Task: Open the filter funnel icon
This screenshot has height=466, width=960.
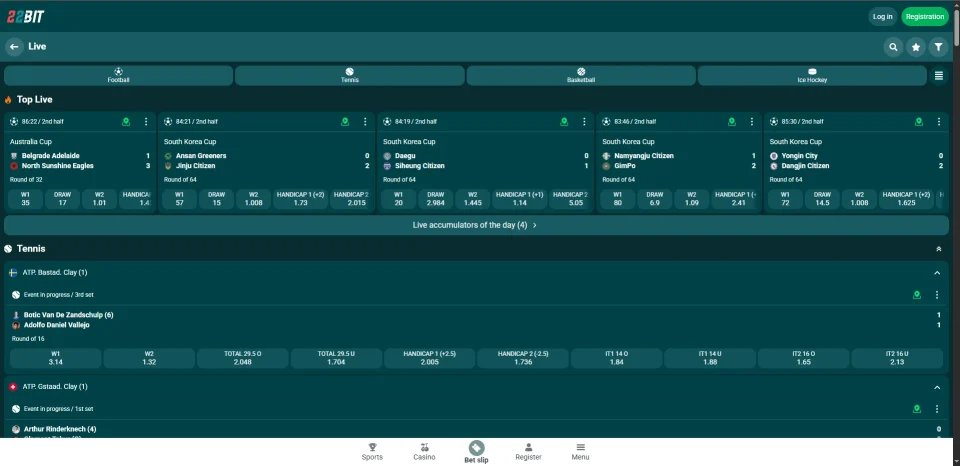Action: tap(938, 47)
